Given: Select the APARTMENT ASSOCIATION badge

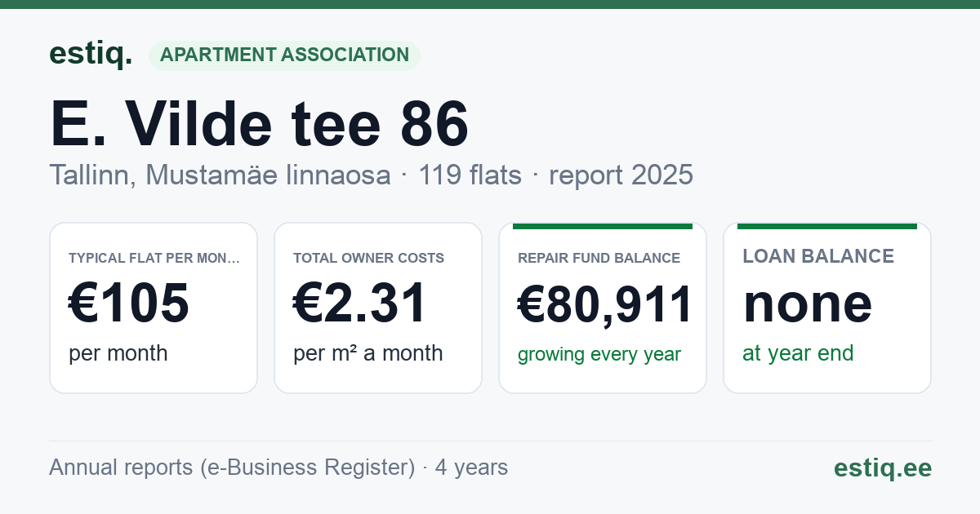Looking at the screenshot, I should point(284,55).
